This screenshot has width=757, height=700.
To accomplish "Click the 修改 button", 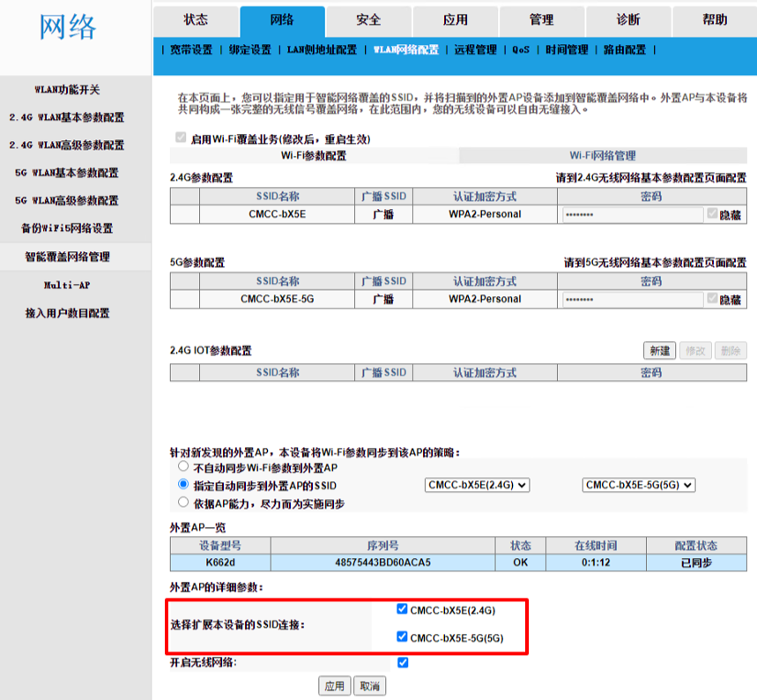I will [x=695, y=351].
